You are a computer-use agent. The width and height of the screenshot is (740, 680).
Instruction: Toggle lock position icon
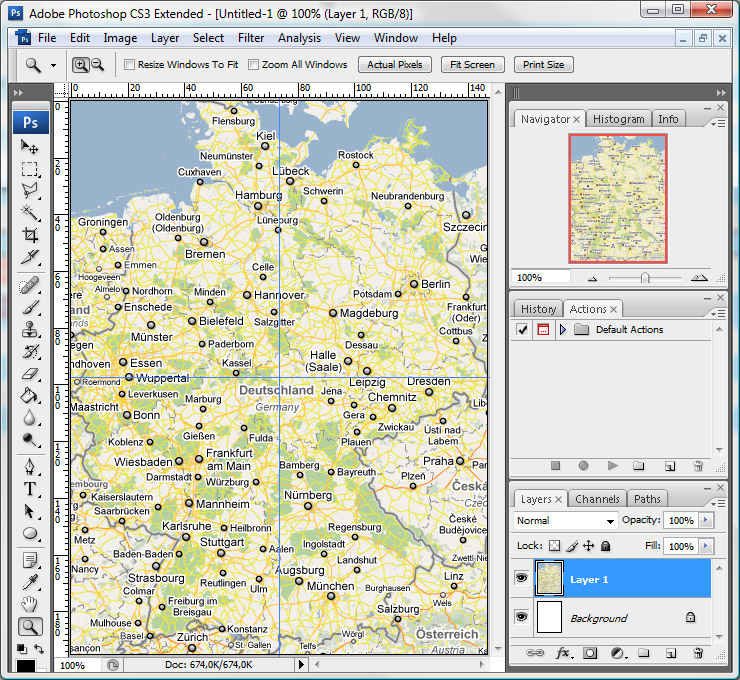click(589, 546)
